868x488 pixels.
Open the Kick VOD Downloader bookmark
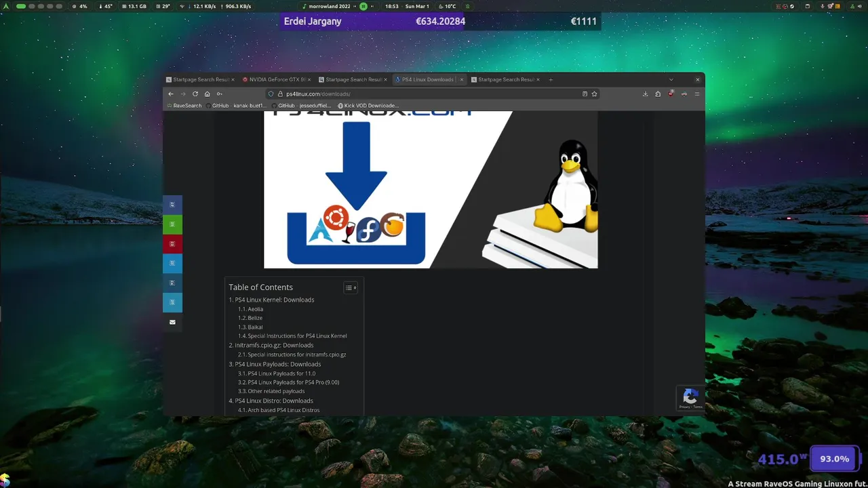click(x=368, y=106)
